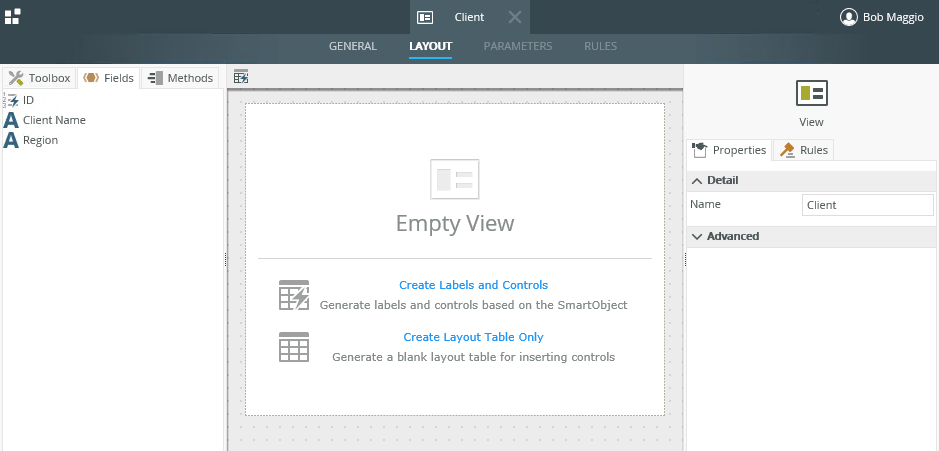Switch to the Methods tab
The width and height of the screenshot is (939, 451).
click(180, 78)
